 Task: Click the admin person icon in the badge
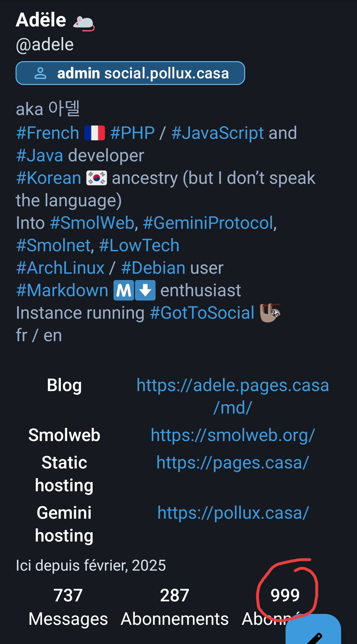tap(40, 73)
